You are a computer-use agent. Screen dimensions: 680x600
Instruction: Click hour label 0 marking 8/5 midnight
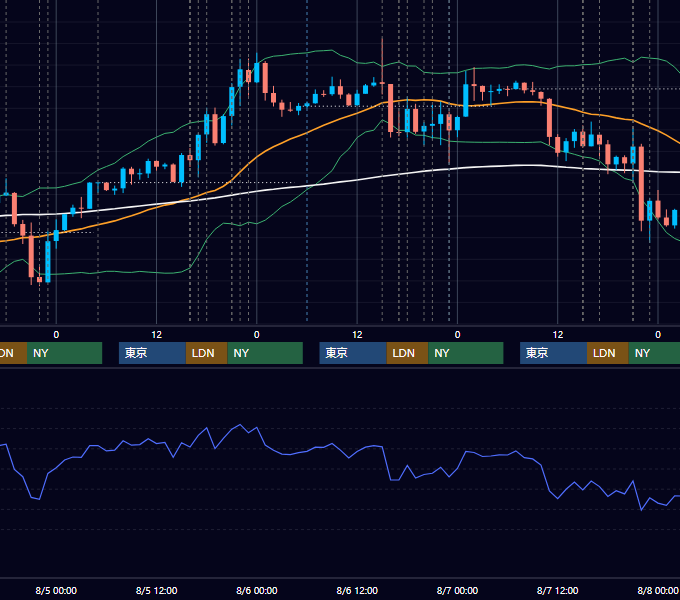point(56,335)
